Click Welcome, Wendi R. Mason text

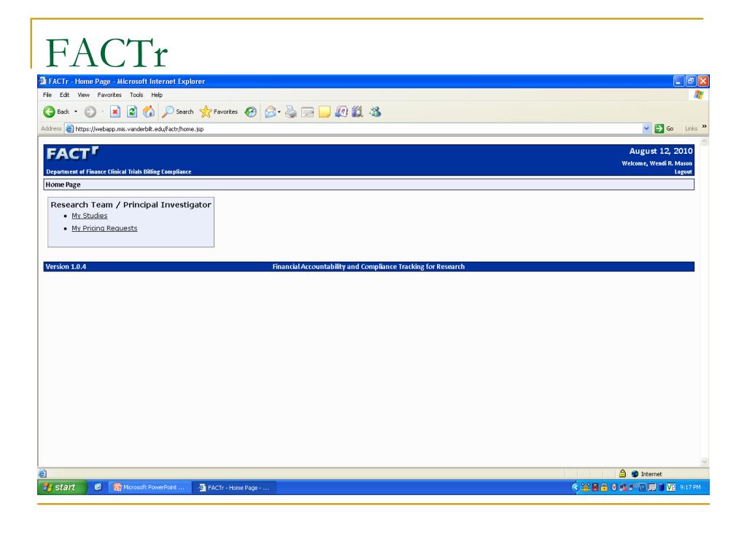click(657, 163)
